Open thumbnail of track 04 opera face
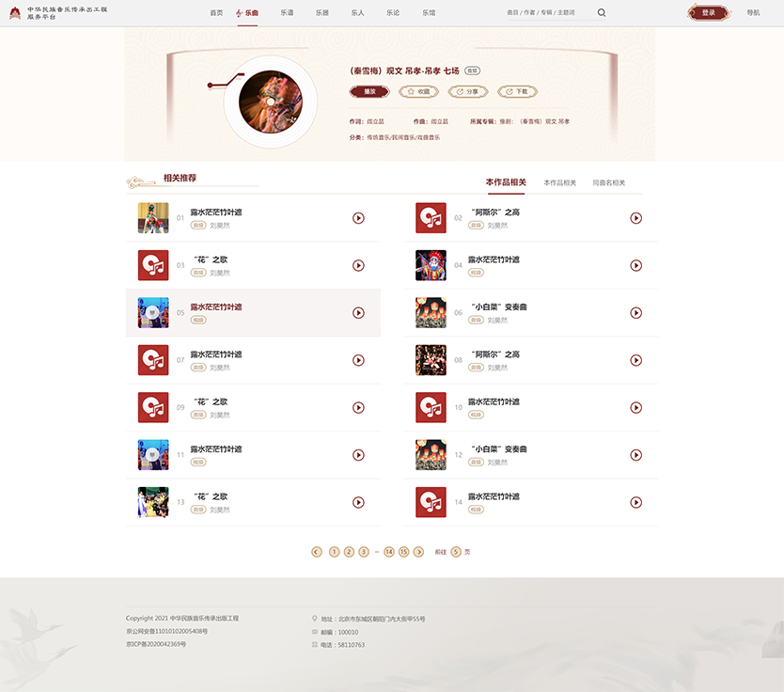 (x=431, y=265)
